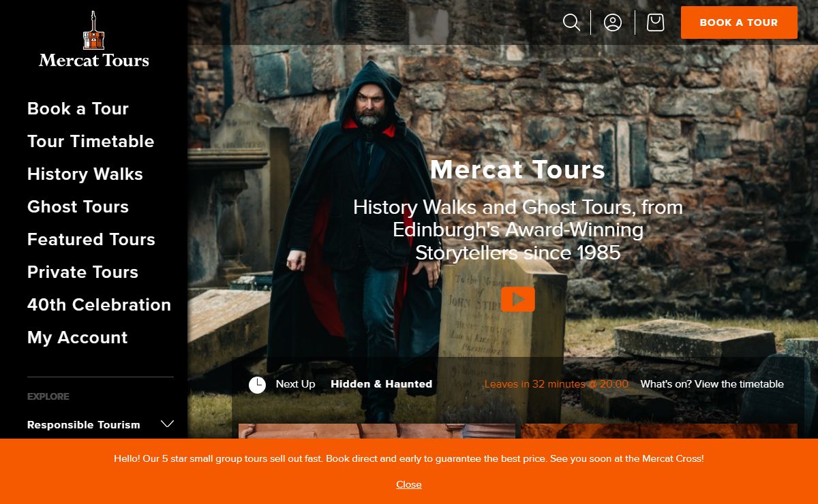Click the Mercat Tours hero heading
The image size is (818, 504).
pos(518,170)
